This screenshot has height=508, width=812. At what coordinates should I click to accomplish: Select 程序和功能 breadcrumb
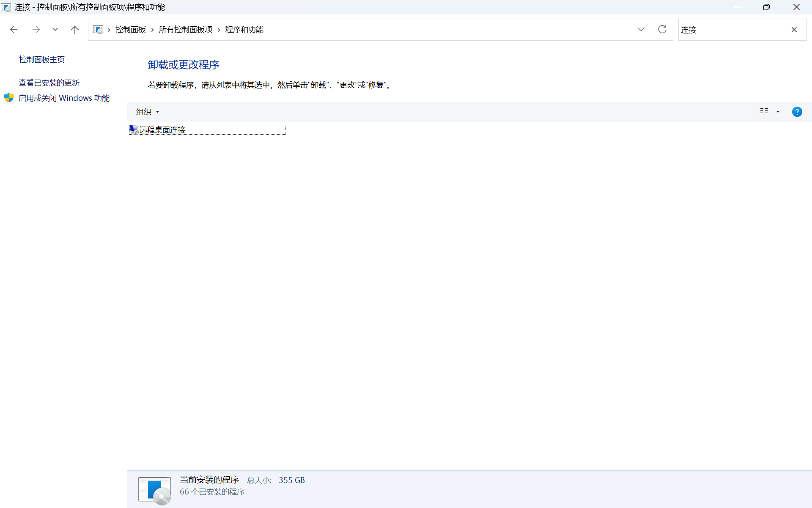coord(244,30)
